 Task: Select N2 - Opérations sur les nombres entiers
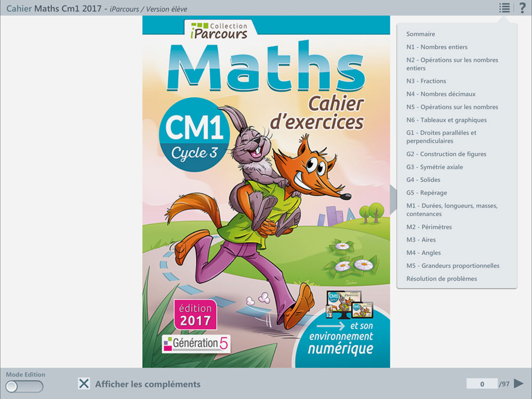453,64
